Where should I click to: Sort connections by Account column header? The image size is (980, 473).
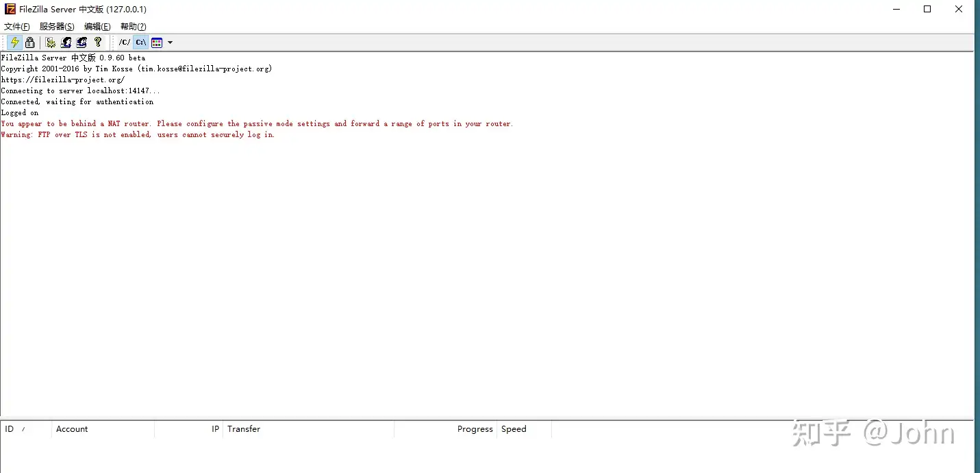103,429
